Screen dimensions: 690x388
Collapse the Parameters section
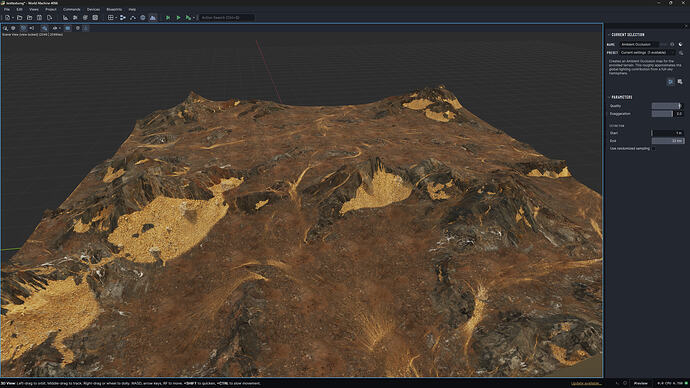609,97
